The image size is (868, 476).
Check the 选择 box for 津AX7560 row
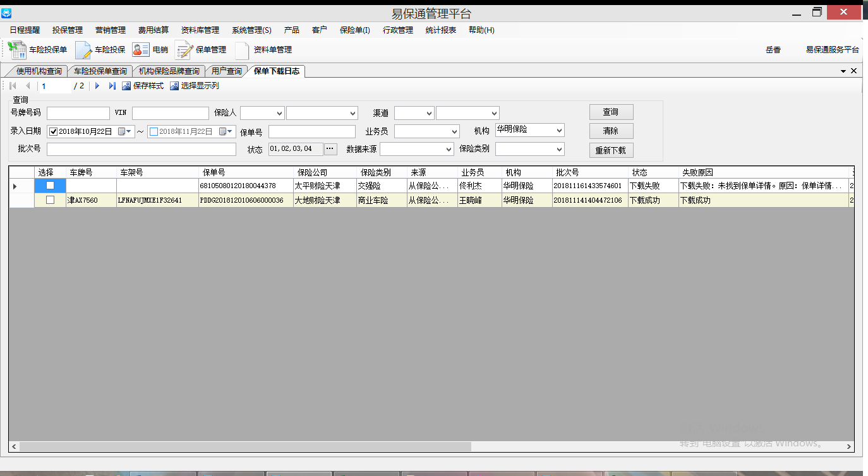point(50,200)
